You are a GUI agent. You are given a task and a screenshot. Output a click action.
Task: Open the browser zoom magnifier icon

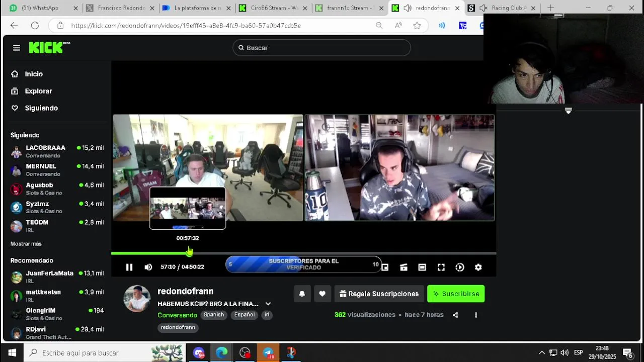coord(379,26)
